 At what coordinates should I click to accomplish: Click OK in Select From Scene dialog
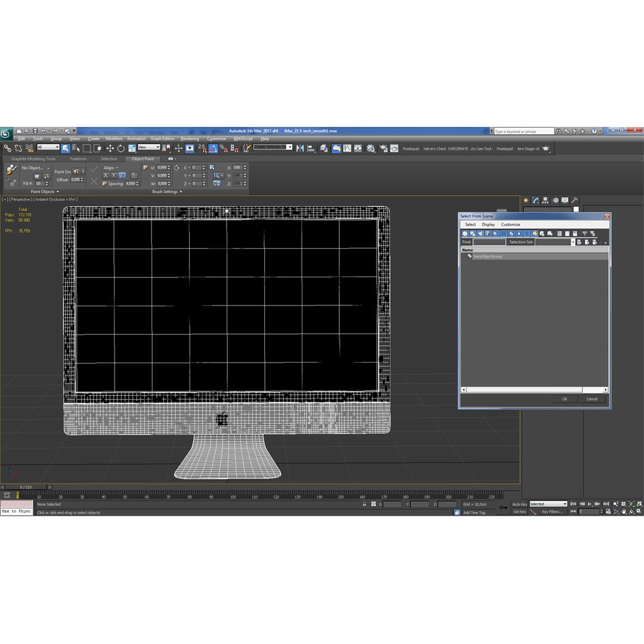(565, 399)
